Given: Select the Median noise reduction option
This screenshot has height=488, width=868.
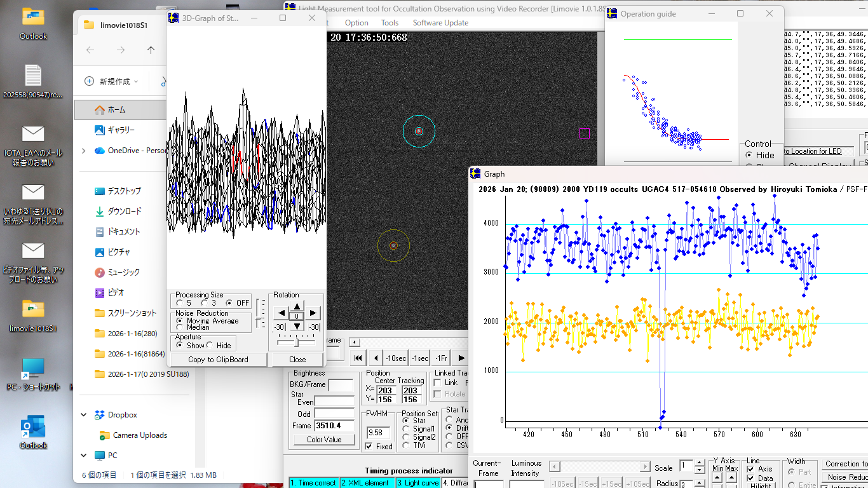Looking at the screenshot, I should coord(180,327).
